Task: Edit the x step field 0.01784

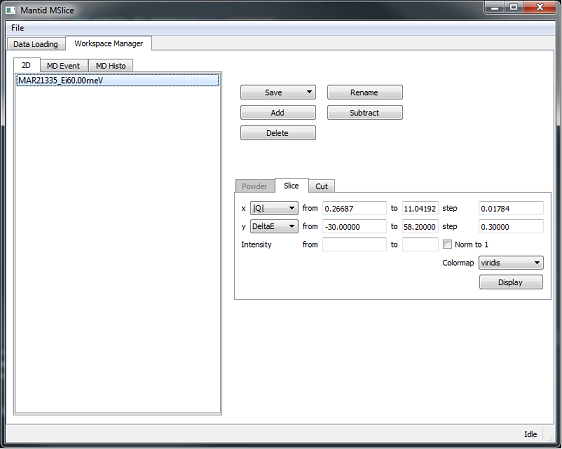Action: (511, 209)
